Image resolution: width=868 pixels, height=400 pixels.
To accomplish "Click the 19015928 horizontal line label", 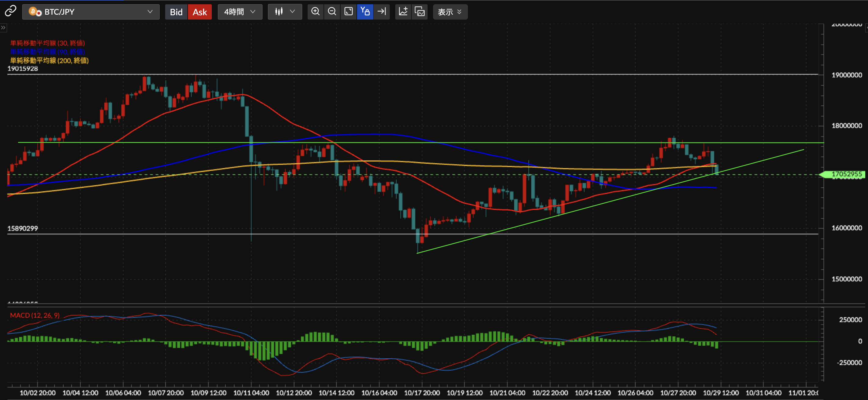I will [x=23, y=68].
